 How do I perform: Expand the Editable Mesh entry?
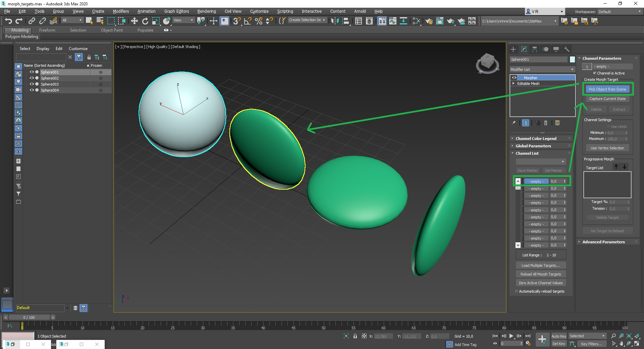point(514,83)
